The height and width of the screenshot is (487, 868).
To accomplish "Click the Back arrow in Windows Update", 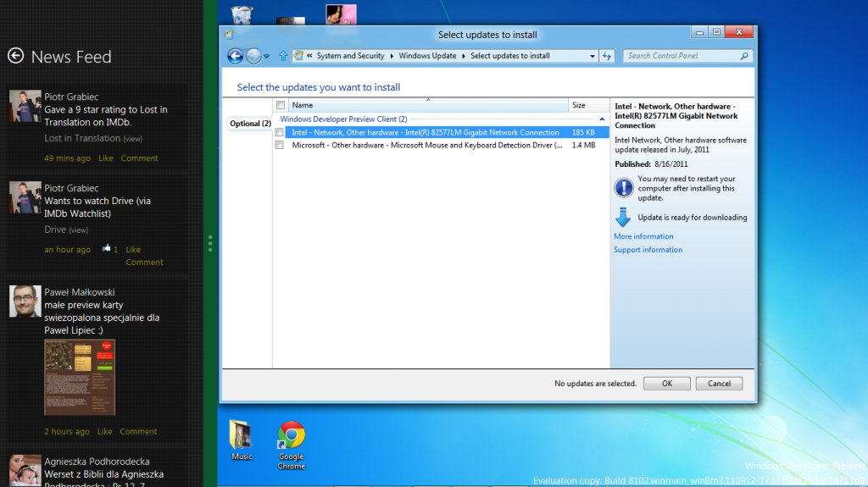I will [236, 56].
